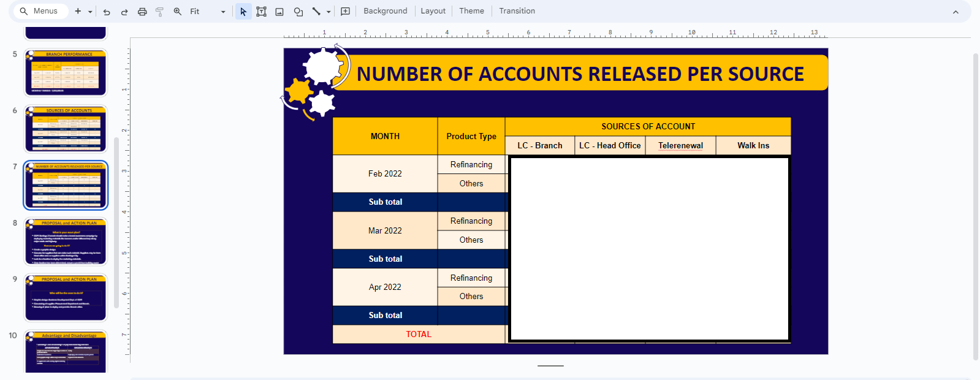The height and width of the screenshot is (380, 980).
Task: Click the filmstrip vertical scrollbar
Action: pos(116,222)
